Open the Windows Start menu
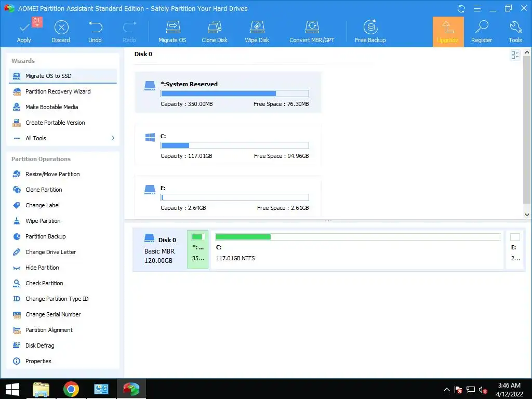 coord(12,389)
